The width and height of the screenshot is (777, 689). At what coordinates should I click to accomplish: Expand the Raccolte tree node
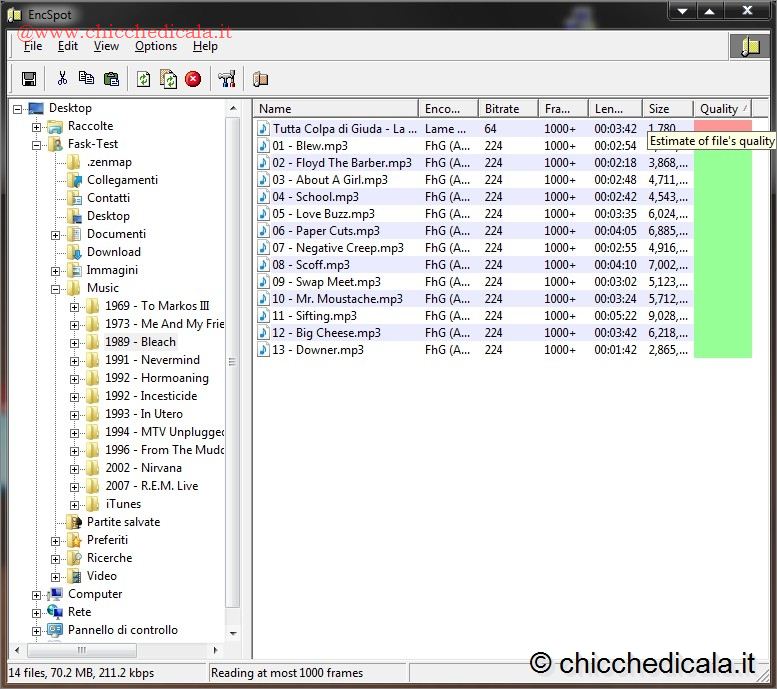point(37,126)
